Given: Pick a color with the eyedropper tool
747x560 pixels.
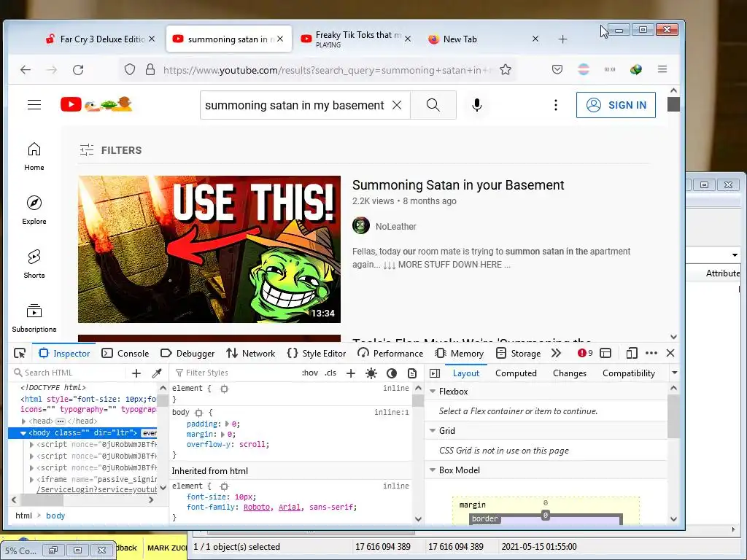Looking at the screenshot, I should click(x=157, y=373).
